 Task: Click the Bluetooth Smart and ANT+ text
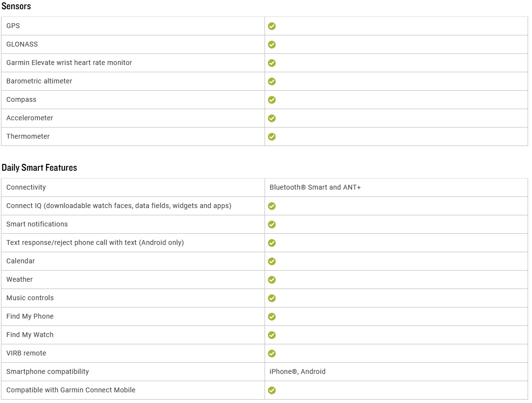coord(315,187)
